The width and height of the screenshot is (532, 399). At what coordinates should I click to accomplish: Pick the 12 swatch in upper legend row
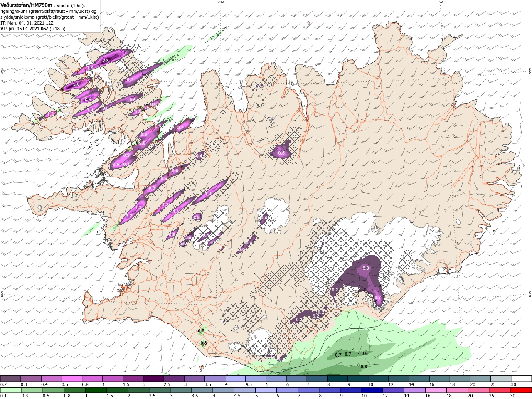[399, 379]
